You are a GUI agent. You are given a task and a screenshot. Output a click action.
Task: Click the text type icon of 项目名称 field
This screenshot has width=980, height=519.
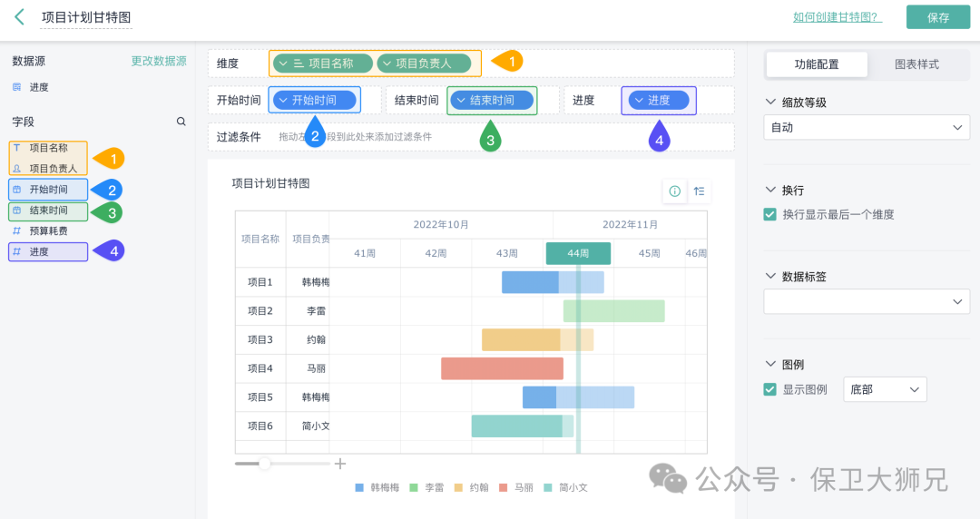click(x=17, y=148)
